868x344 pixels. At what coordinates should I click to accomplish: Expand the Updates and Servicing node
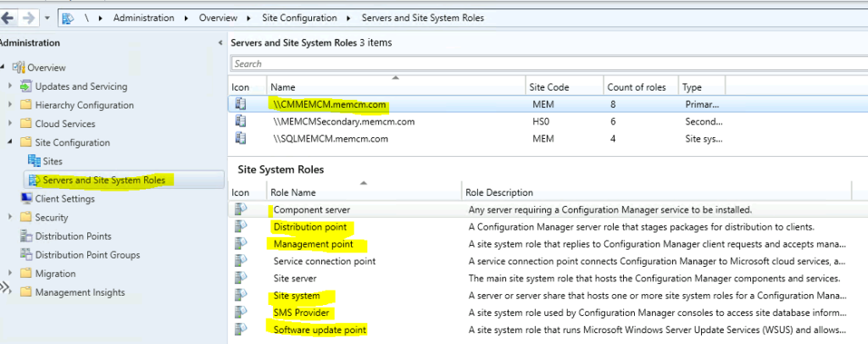tap(10, 86)
